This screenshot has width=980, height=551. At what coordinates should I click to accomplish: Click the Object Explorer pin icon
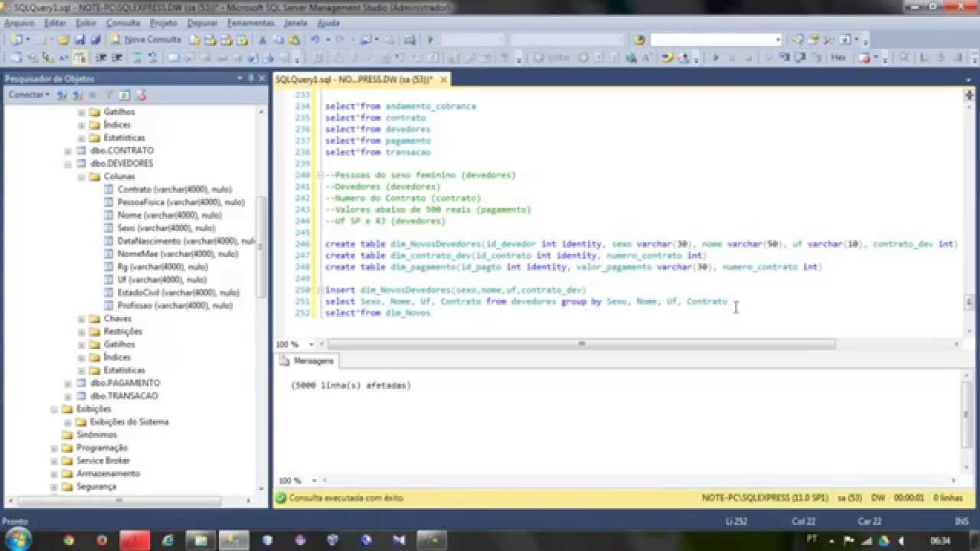[x=250, y=78]
